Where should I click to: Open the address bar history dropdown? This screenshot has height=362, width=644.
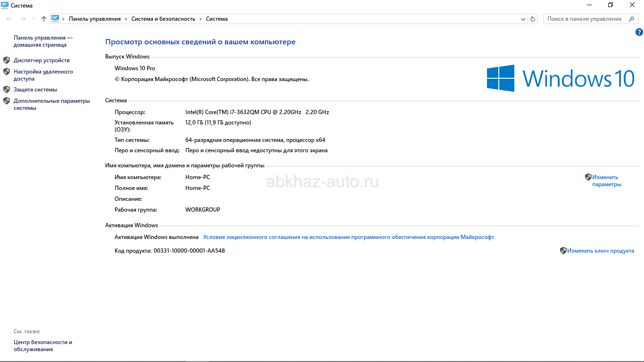tap(523, 19)
